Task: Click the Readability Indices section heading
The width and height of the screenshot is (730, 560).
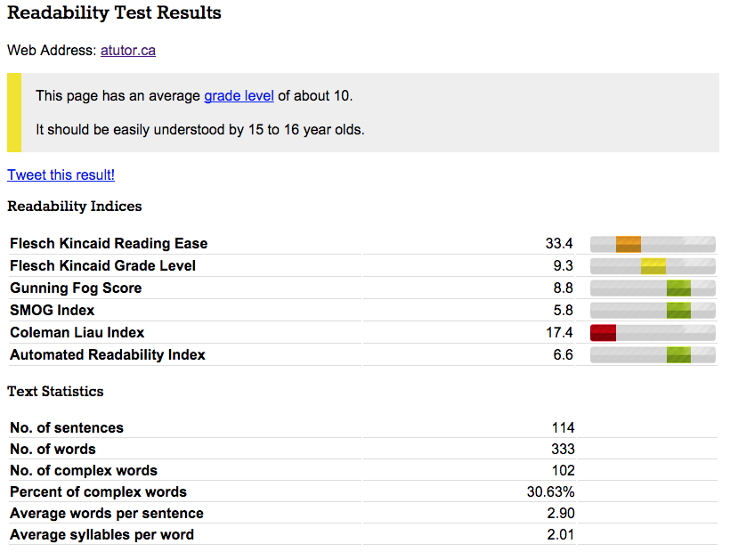Action: [74, 206]
